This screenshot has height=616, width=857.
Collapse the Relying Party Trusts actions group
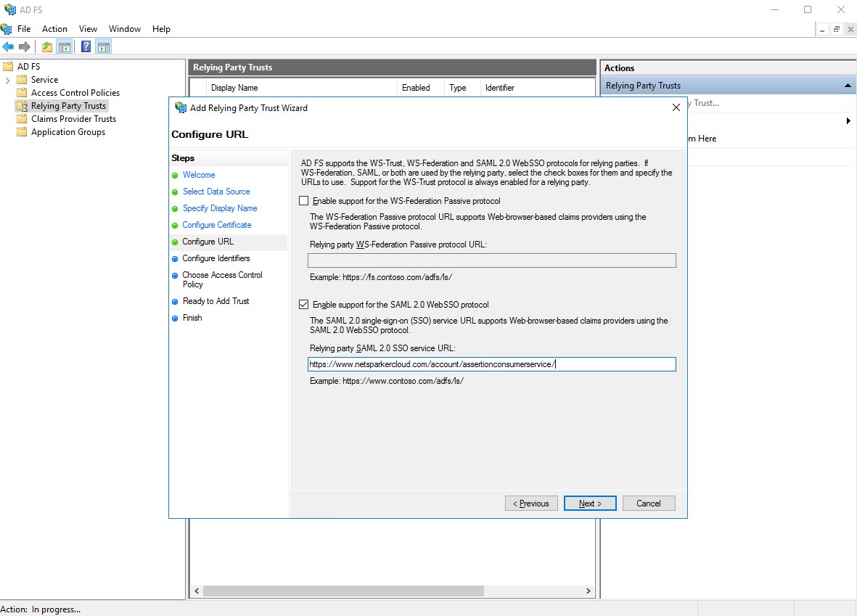coord(848,85)
